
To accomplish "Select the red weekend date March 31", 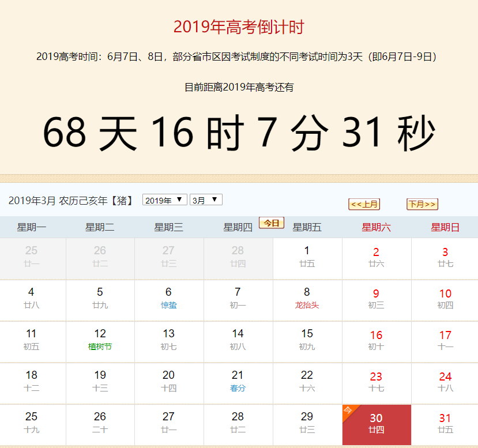I will coord(445,425).
